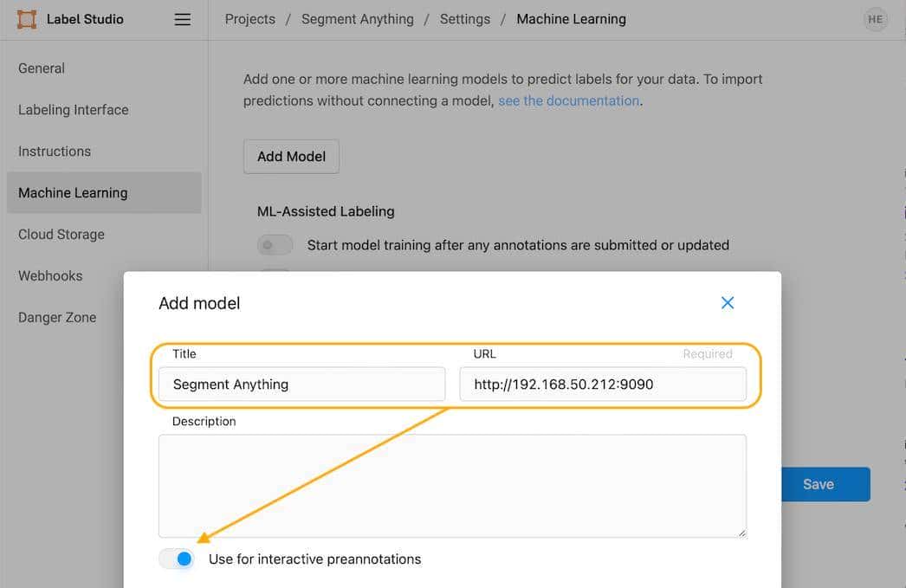The height and width of the screenshot is (588, 906).
Task: Open Instructions settings section
Action: (x=55, y=152)
